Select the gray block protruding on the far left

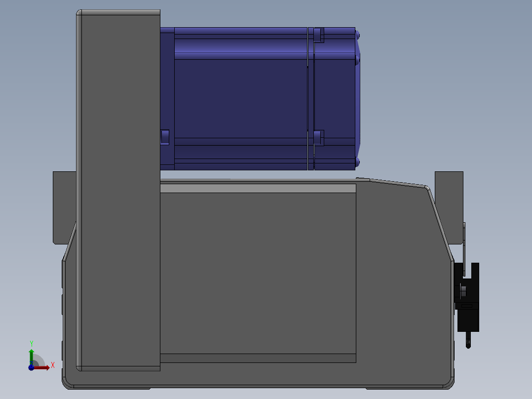[65, 207]
